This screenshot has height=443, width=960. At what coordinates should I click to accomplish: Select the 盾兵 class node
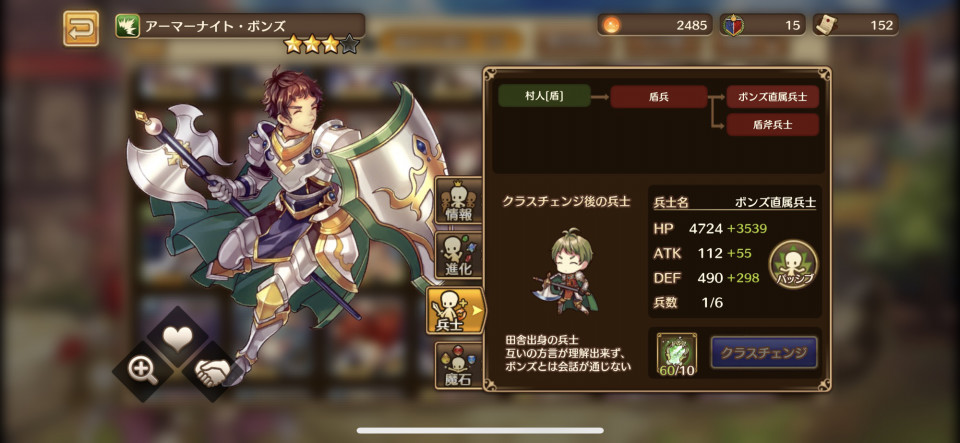pyautogui.click(x=659, y=97)
